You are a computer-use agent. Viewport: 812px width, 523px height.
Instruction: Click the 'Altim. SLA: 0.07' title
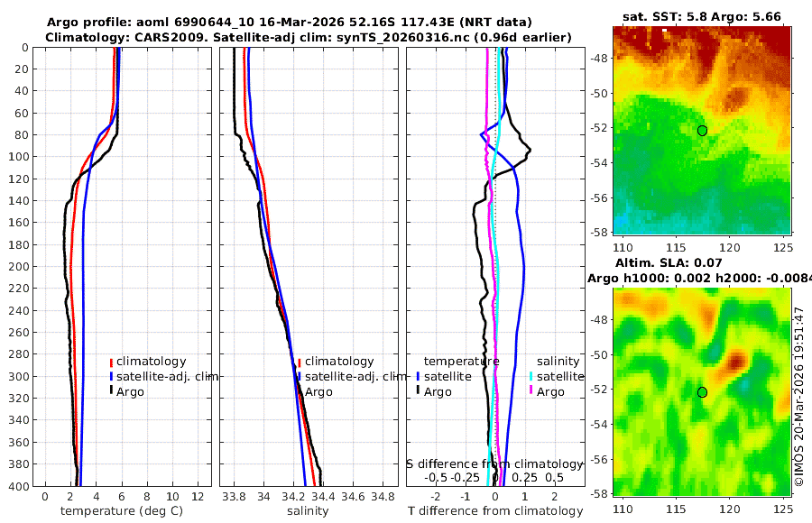click(x=669, y=263)
